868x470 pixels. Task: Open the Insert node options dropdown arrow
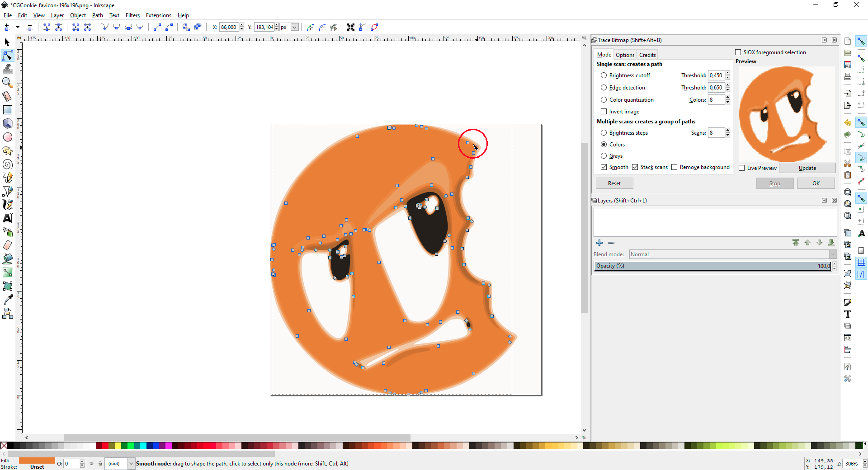pyautogui.click(x=18, y=27)
